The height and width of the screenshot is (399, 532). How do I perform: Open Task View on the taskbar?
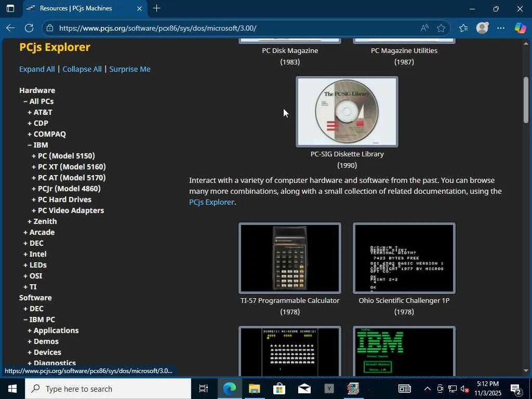(203, 389)
